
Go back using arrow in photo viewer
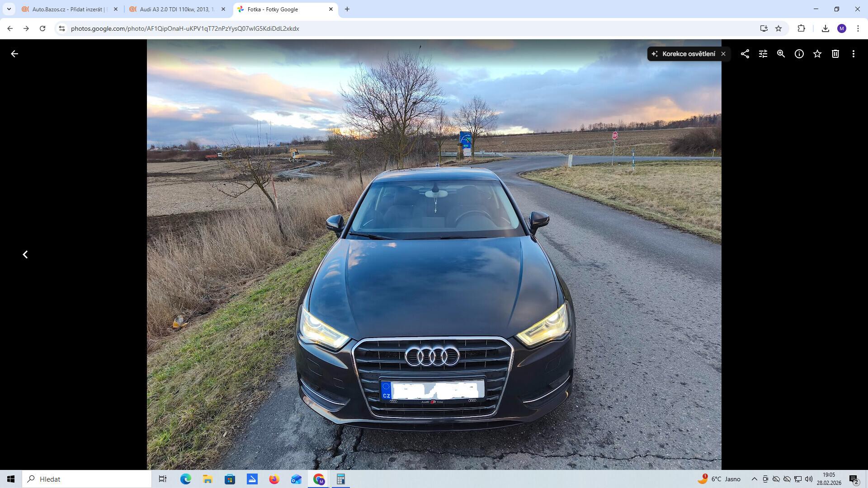pos(14,54)
